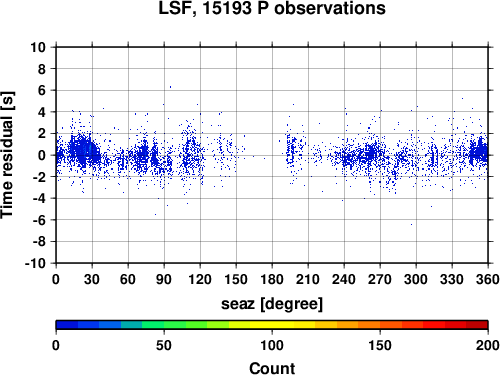Click the 'Time residual [s]' y-axis label
Viewport: 500px width, 375px height.
7,155
